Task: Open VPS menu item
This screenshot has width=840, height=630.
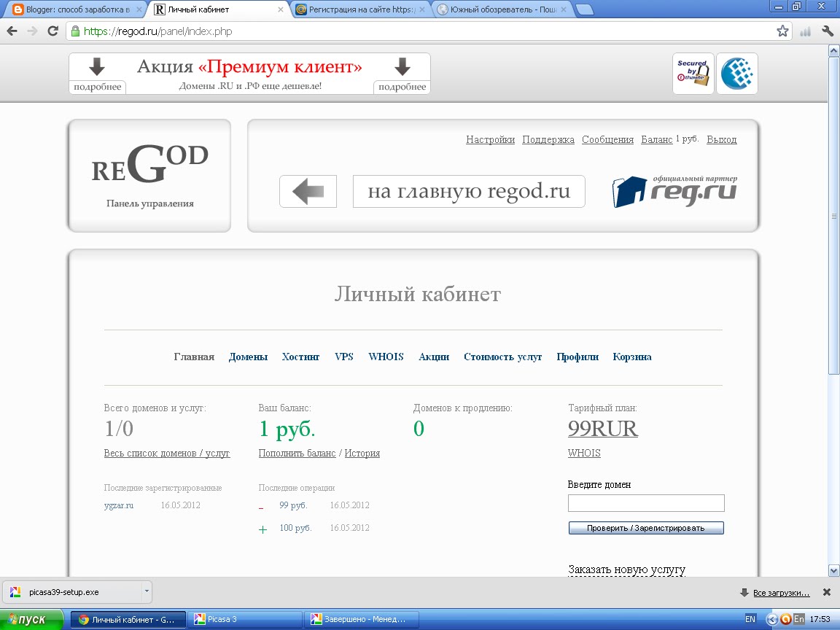Action: coord(344,357)
